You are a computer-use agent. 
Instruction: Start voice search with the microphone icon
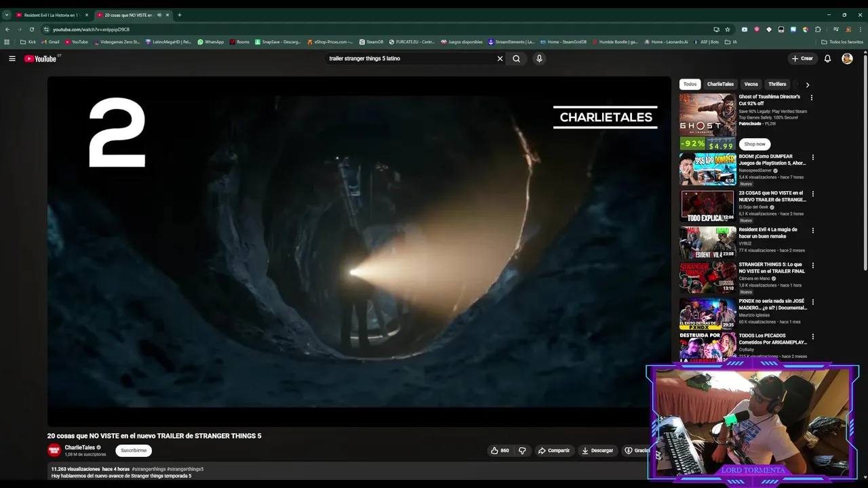(x=539, y=59)
